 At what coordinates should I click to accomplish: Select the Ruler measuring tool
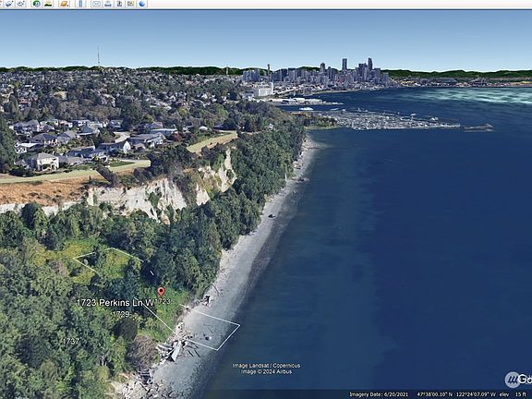pos(80,4)
